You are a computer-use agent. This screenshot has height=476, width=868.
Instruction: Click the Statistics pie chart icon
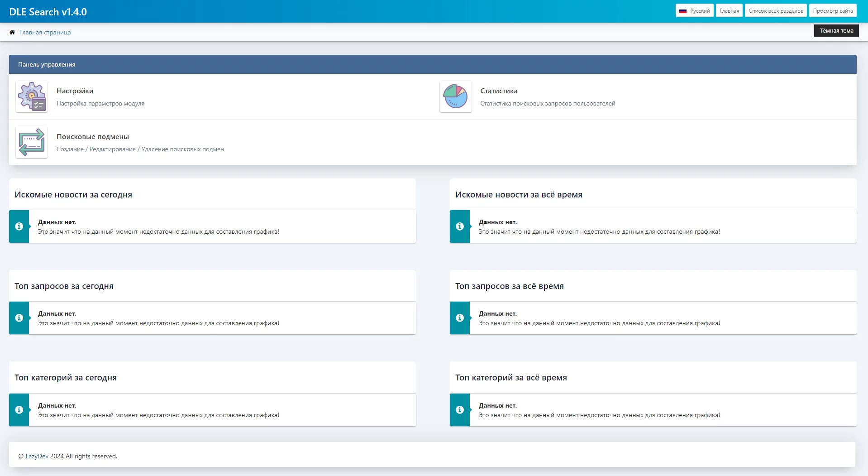(x=455, y=97)
